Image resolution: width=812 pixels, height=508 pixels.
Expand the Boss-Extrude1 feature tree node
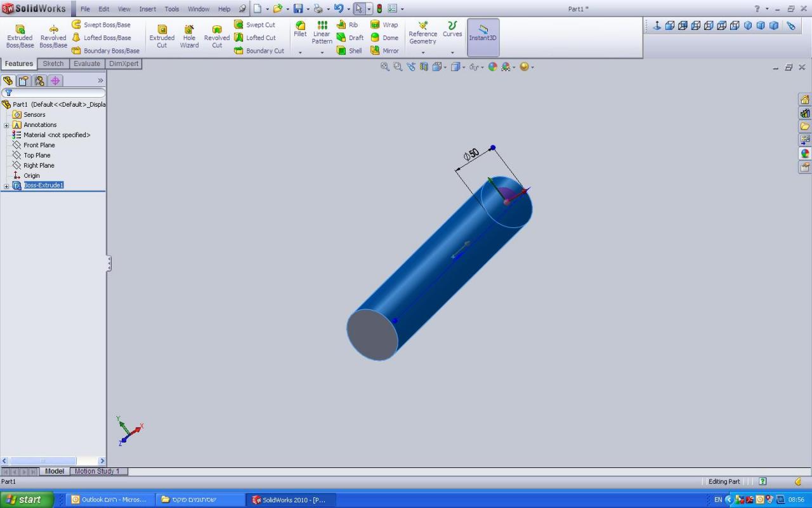(x=6, y=186)
